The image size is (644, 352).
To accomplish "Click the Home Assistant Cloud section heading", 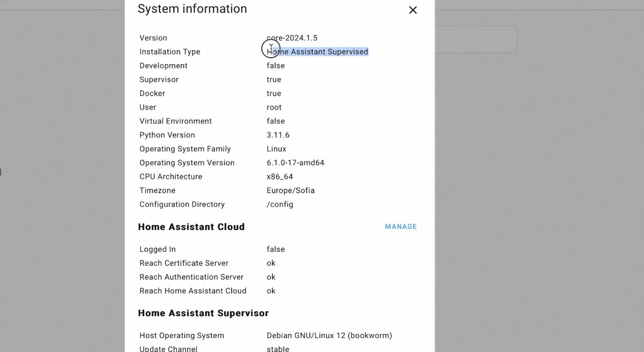I will 191,227.
